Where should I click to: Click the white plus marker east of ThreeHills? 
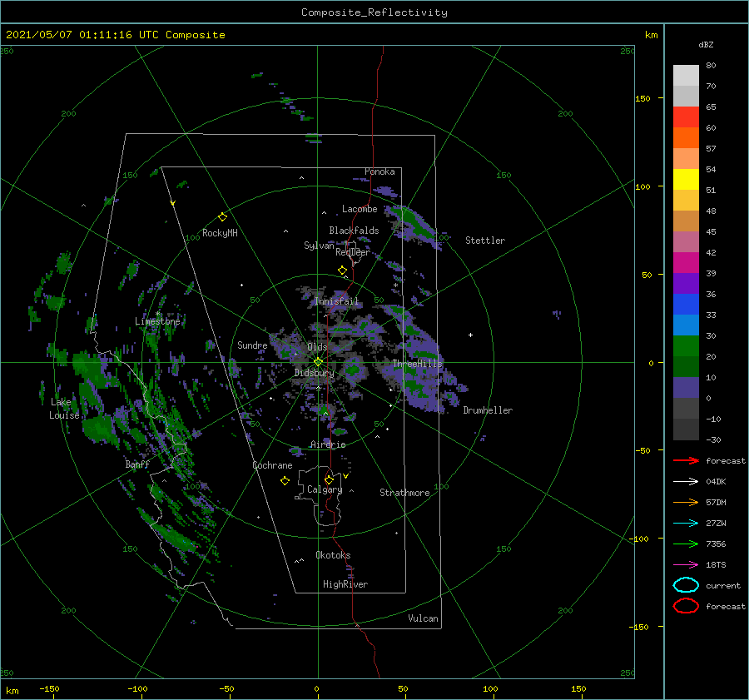[x=470, y=335]
